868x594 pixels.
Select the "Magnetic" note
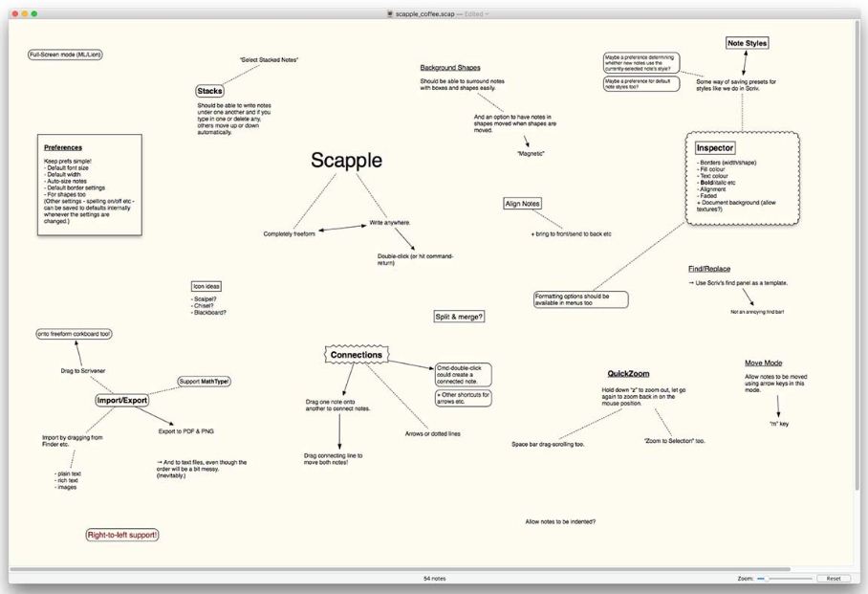[x=531, y=153]
